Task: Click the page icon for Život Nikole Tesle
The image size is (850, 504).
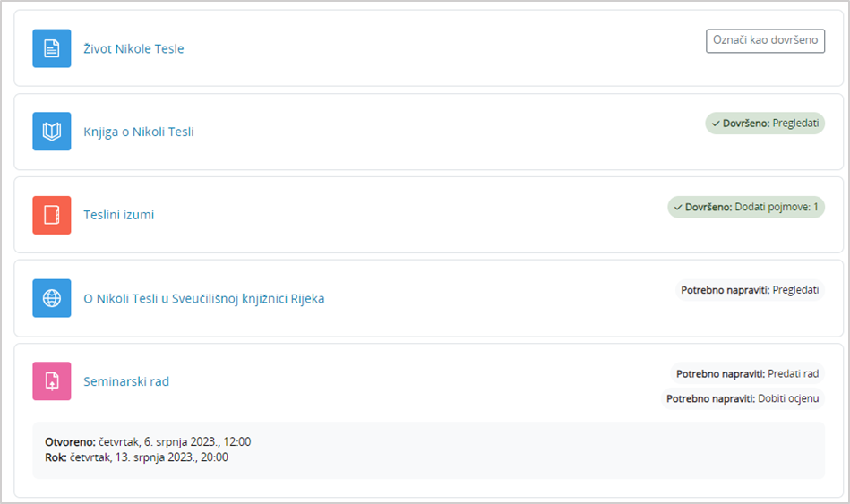Action: pos(52,48)
